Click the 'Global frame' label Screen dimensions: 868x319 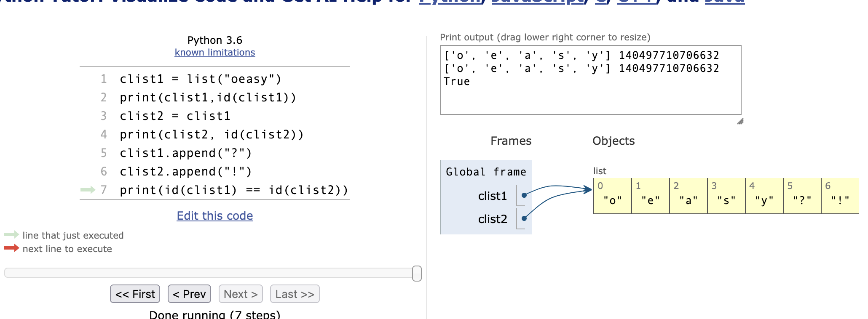pyautogui.click(x=486, y=172)
